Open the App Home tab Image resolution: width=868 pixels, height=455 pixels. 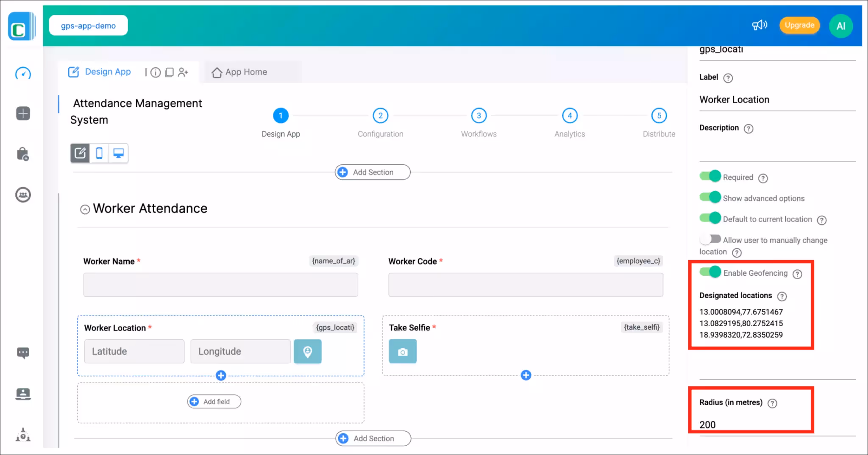click(x=246, y=72)
